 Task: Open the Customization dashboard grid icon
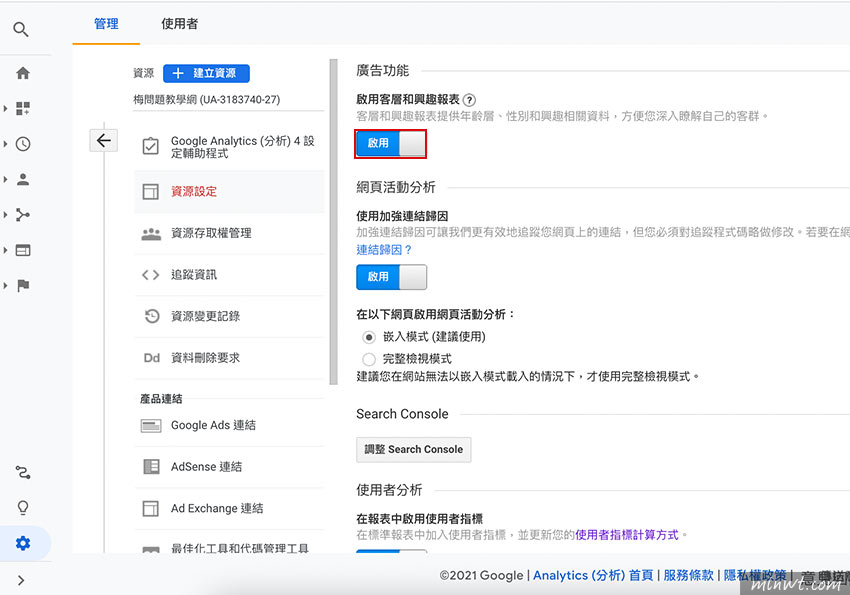click(23, 108)
